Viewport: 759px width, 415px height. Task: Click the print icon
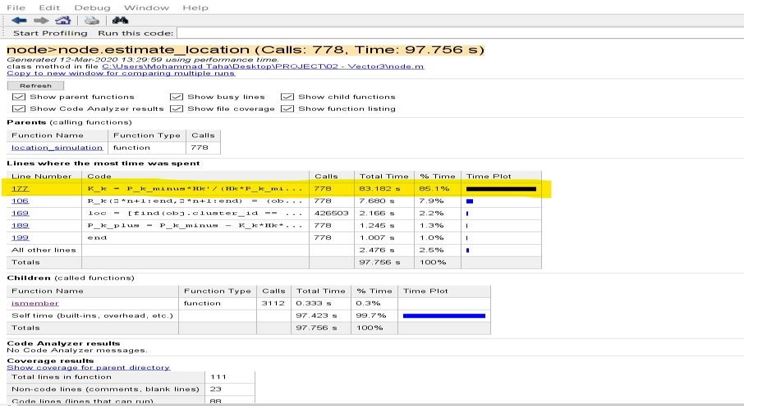91,20
